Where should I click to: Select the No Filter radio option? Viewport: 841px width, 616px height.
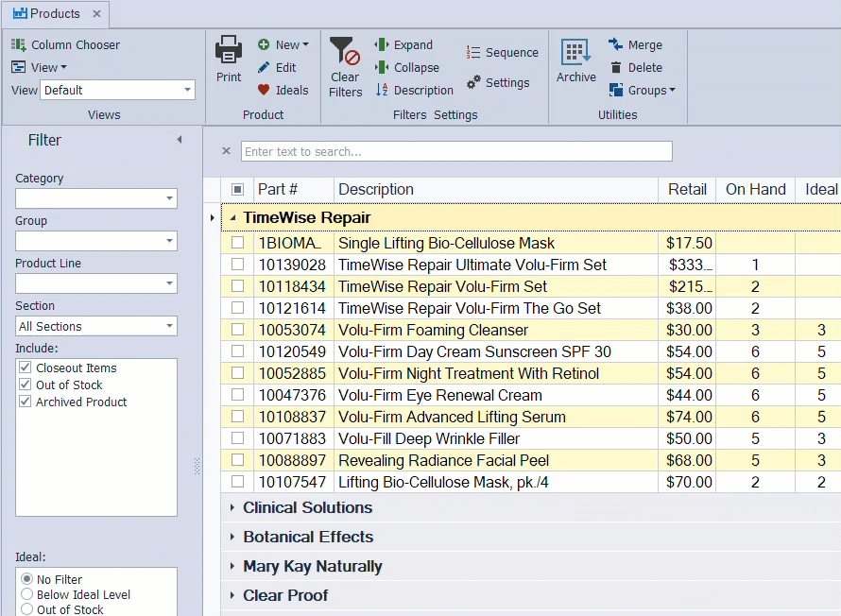[x=26, y=579]
